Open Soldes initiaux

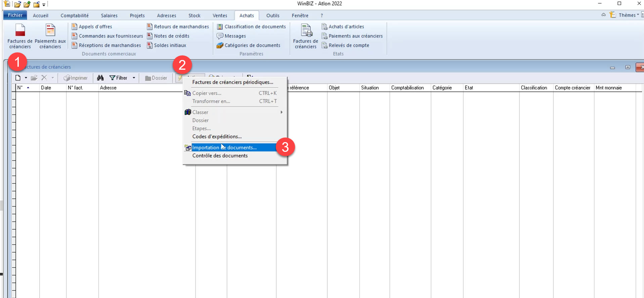coord(167,45)
